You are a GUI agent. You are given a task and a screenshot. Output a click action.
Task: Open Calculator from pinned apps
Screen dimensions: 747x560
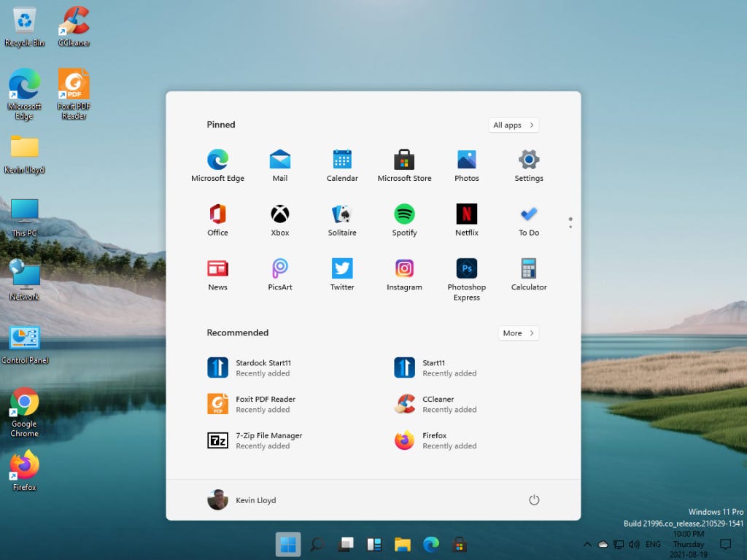pyautogui.click(x=529, y=274)
